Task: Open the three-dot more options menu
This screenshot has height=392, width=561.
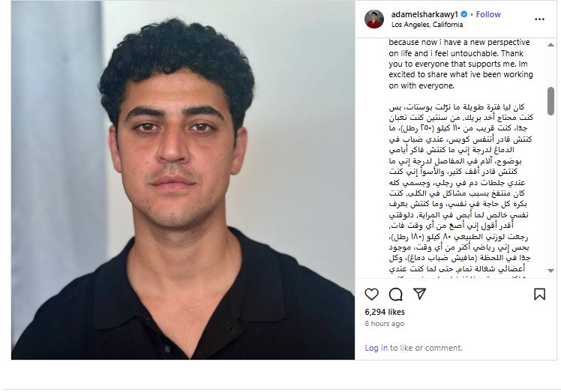Action: [539, 19]
